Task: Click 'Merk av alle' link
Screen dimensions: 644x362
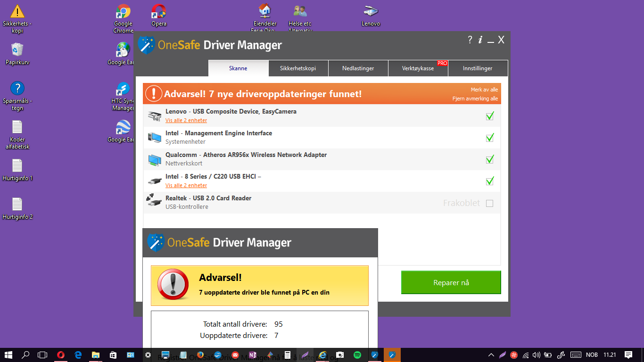Action: click(484, 90)
